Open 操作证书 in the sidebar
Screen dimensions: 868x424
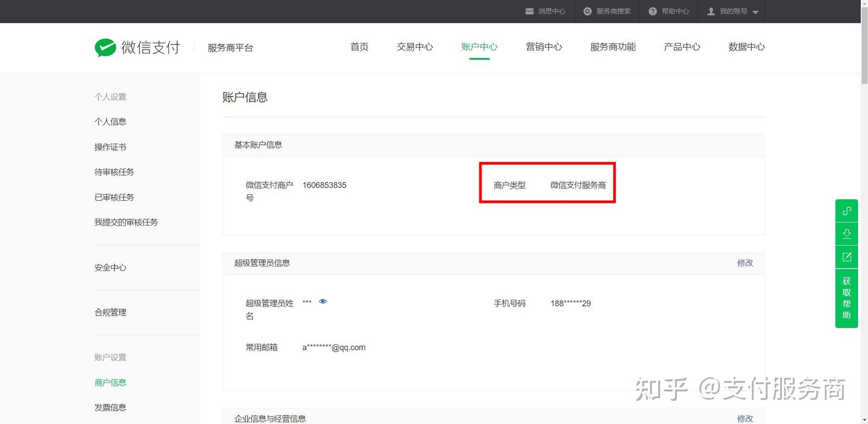tap(110, 147)
